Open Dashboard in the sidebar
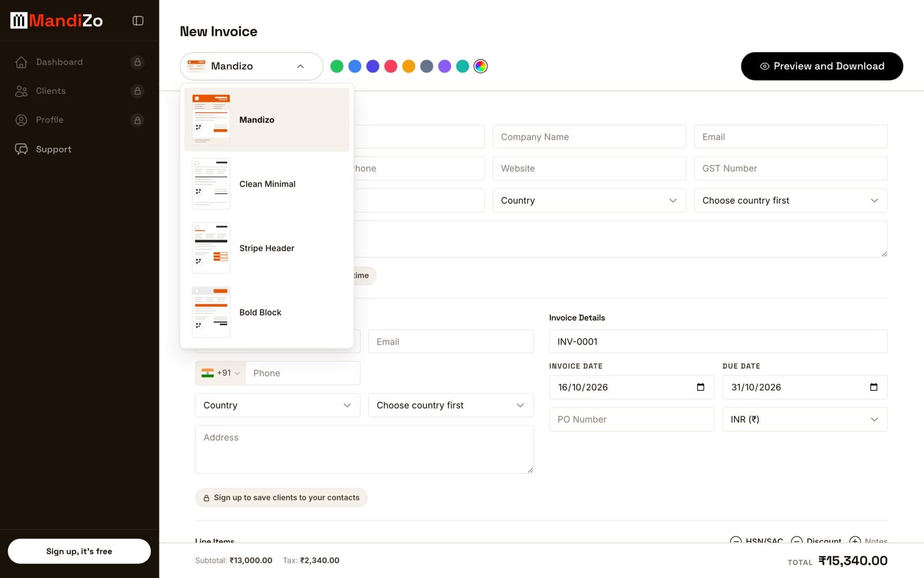The height and width of the screenshot is (578, 924). point(79,62)
